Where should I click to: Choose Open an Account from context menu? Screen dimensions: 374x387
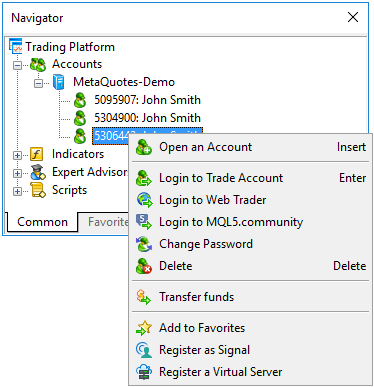pos(250,147)
